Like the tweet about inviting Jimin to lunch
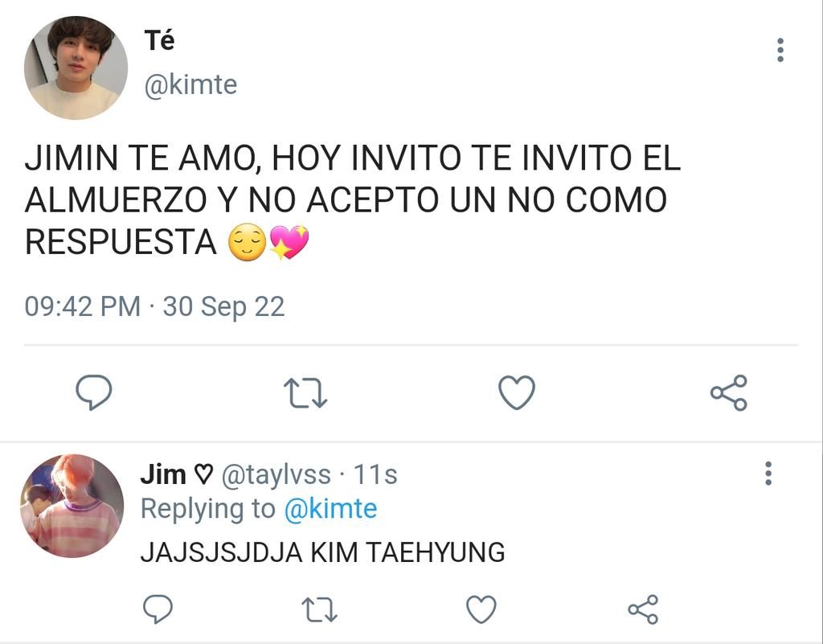The height and width of the screenshot is (644, 823). click(517, 392)
